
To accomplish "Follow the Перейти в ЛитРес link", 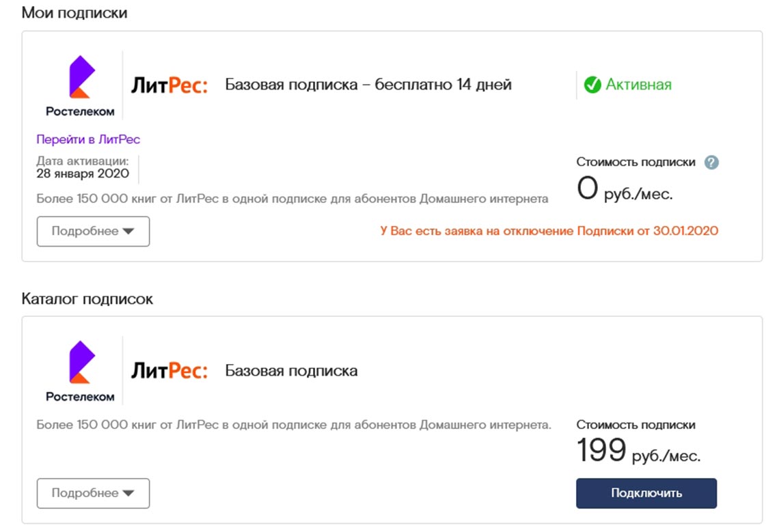I will click(88, 139).
